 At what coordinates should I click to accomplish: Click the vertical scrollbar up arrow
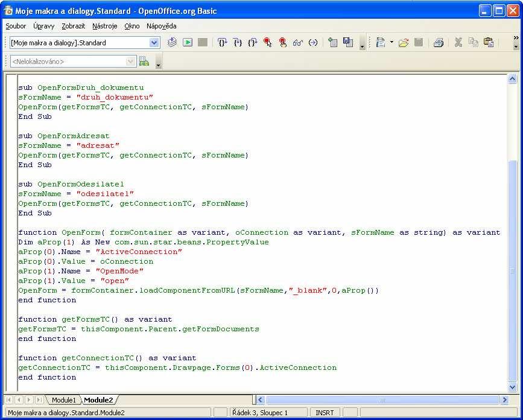[x=512, y=79]
